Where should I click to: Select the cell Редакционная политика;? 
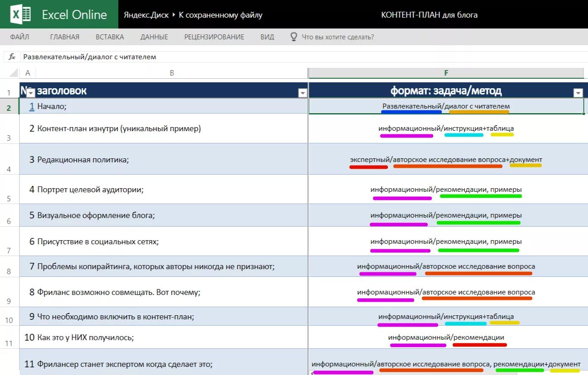[172, 159]
